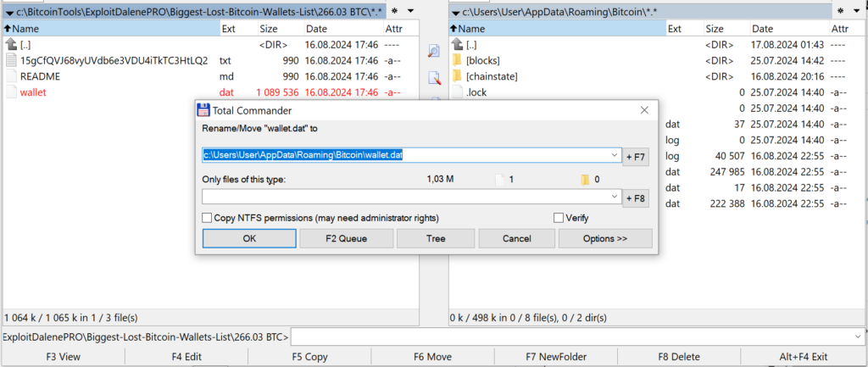This screenshot has height=367, width=868.
Task: Click the floppy disk icon in dialog title bar
Action: click(x=203, y=110)
